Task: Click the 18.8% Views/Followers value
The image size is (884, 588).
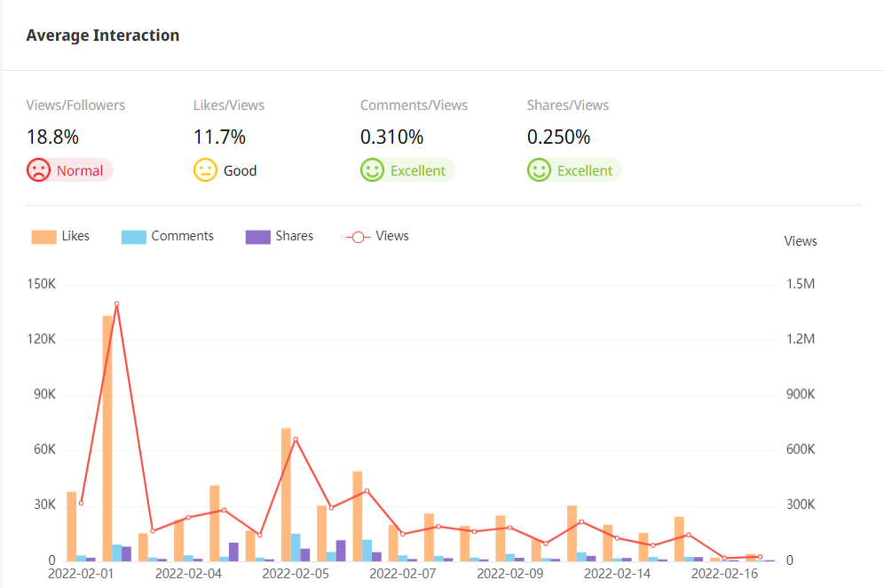Action: coord(52,137)
